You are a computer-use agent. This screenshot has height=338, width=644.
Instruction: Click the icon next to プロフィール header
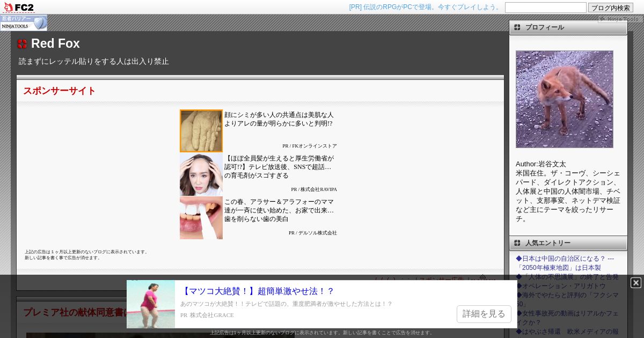[x=517, y=27]
